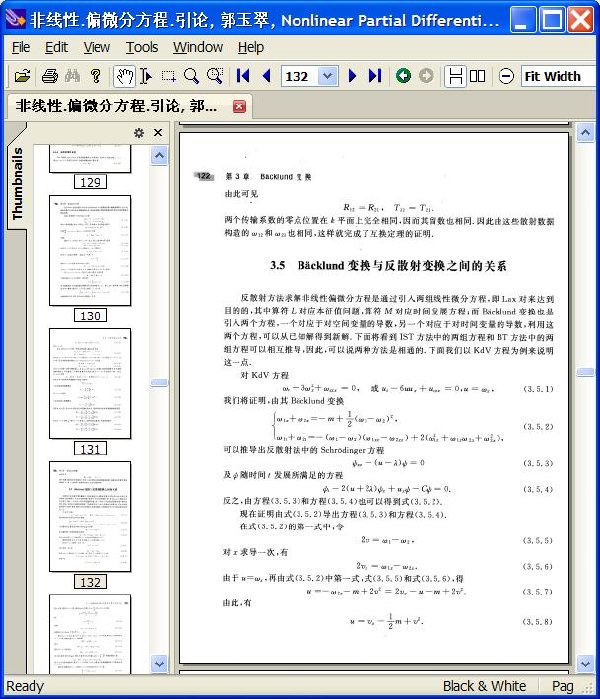The height and width of the screenshot is (699, 600).
Task: Go to last page icon
Action: (x=375, y=76)
